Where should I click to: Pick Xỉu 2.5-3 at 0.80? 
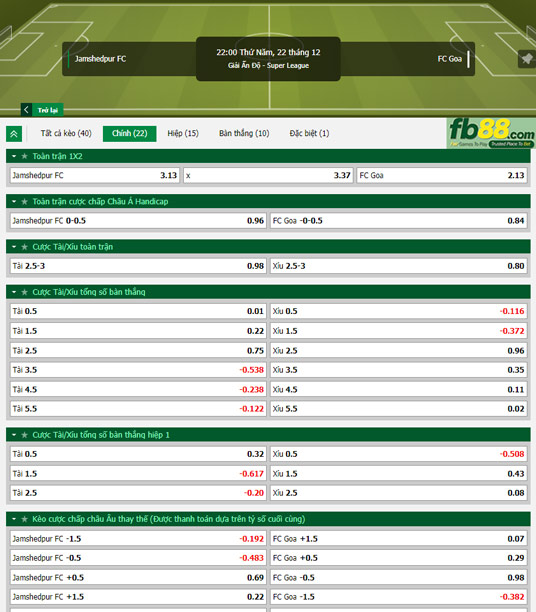point(399,266)
